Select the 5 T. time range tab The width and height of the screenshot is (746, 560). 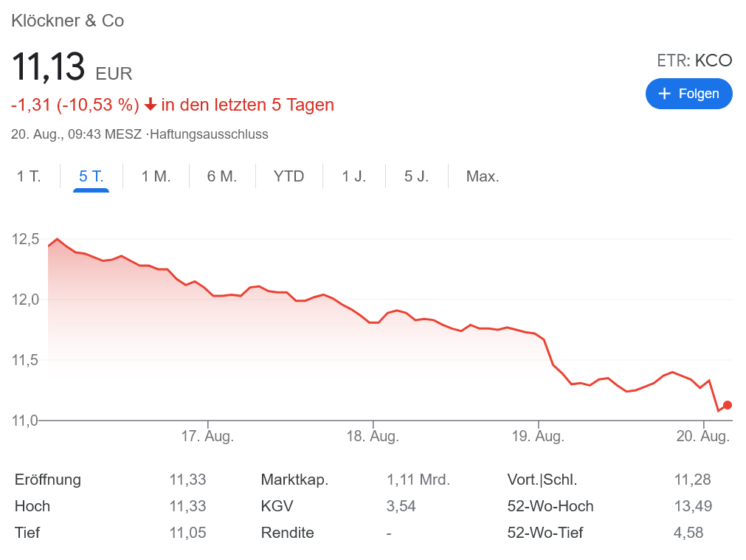pos(91,176)
